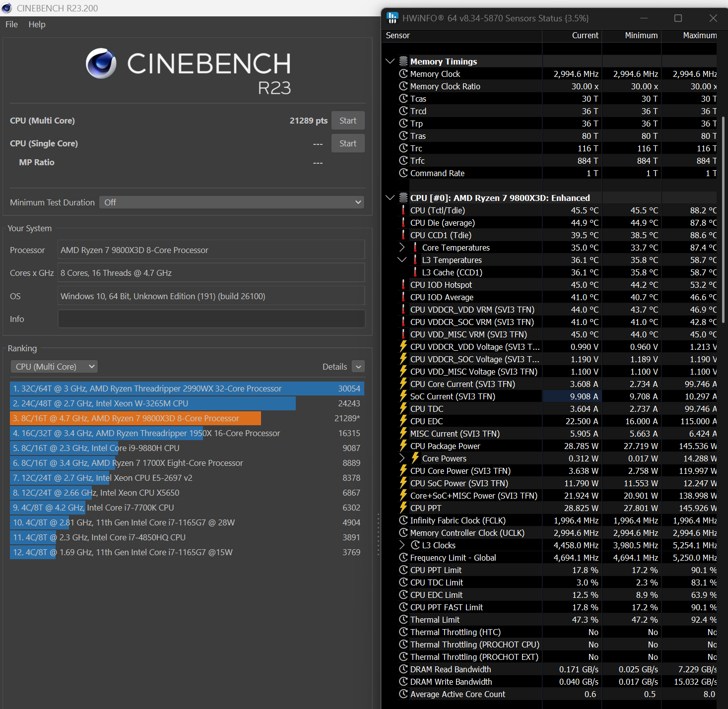This screenshot has width=728, height=709.
Task: Click the Memory Timings chip icon
Action: (403, 61)
